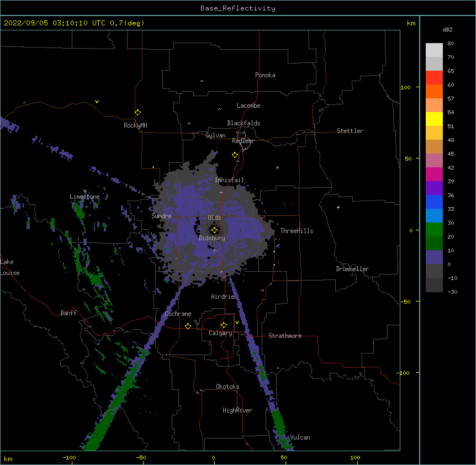The image size is (476, 465).
Task: Select the yellow V marker beside Calgary
Action: (x=237, y=323)
